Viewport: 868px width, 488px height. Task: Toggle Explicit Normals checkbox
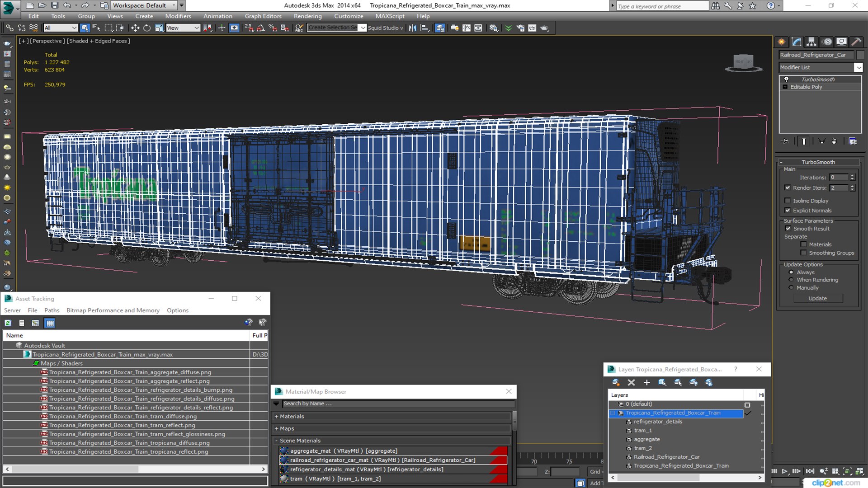coord(788,211)
